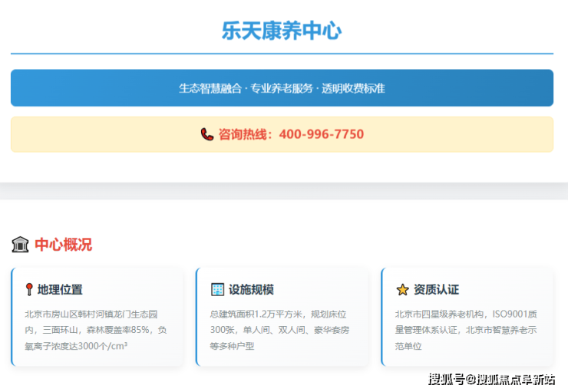The height and width of the screenshot is (392, 568).
Task: Click the blue divider line under the title
Action: [x=282, y=54]
